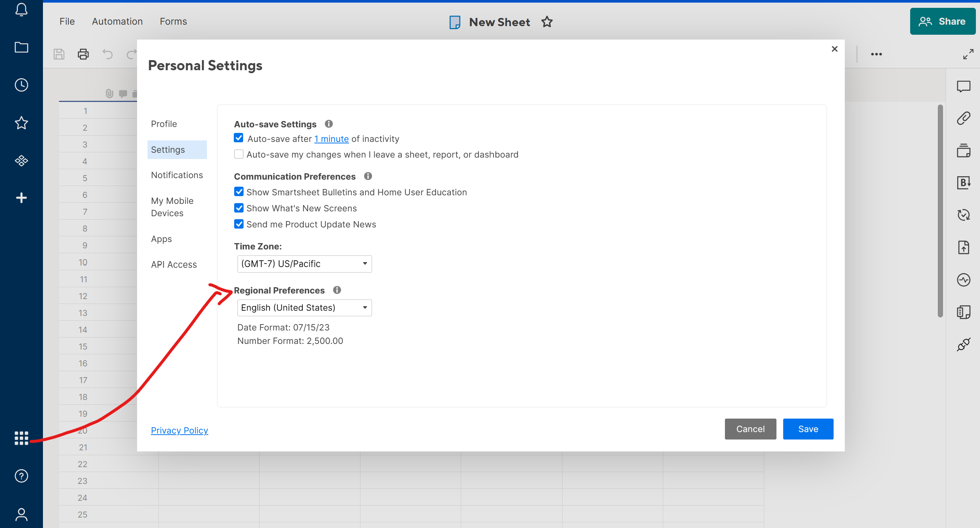Screen dimensions: 980x528
Task: Open the Attachments paperclip panel
Action: pyautogui.click(x=964, y=118)
